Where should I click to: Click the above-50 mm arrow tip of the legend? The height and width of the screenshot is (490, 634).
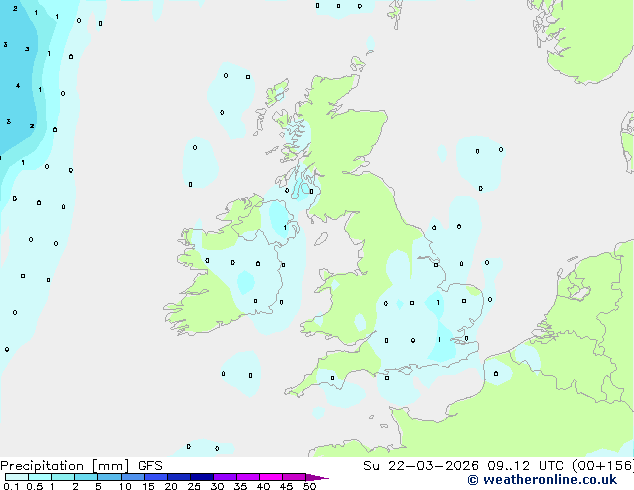tap(317, 477)
